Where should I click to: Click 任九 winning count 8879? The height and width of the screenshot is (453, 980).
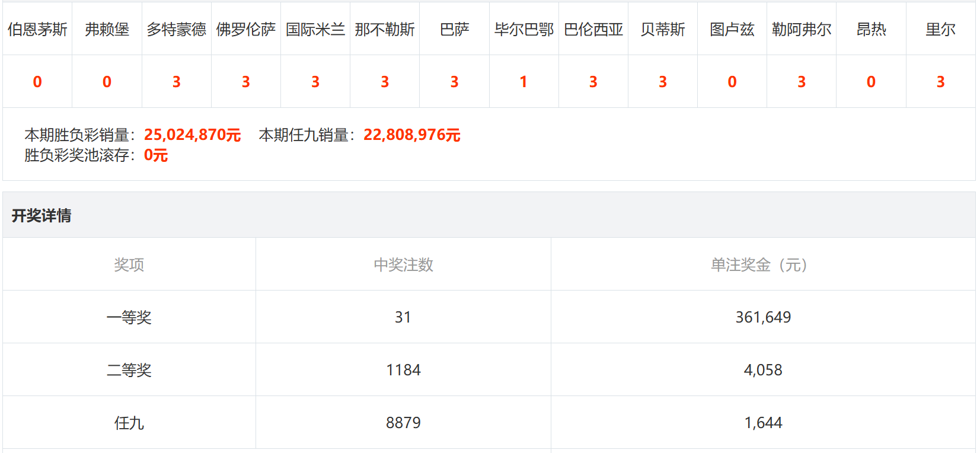403,423
